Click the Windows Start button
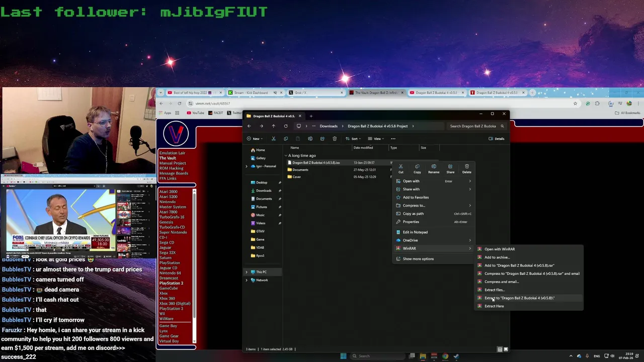644x362 pixels. 344,356
